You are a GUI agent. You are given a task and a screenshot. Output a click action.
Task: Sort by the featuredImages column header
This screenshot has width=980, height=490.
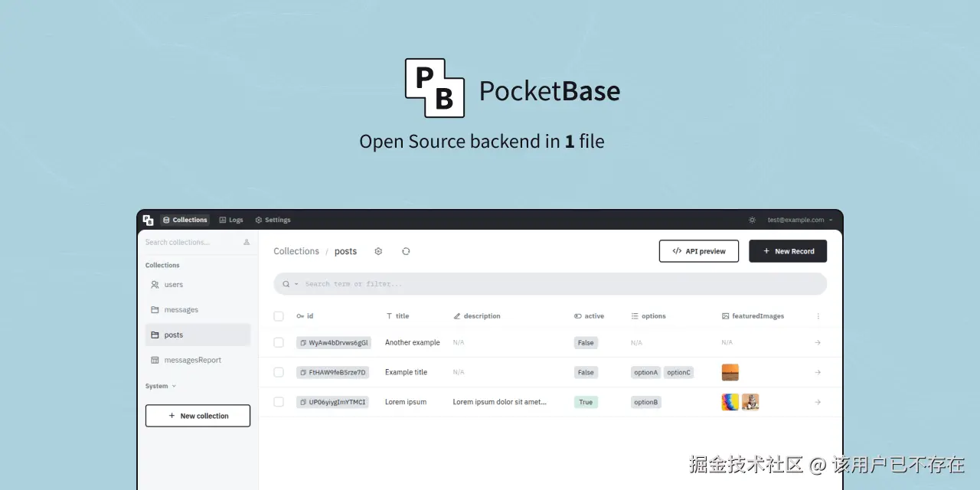coord(753,316)
